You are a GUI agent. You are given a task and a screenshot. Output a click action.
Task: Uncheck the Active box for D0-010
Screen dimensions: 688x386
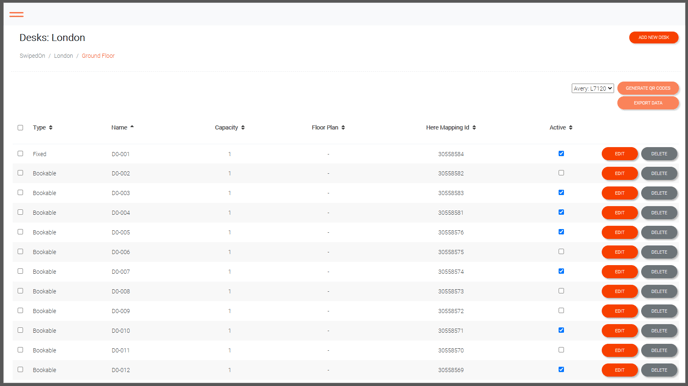pyautogui.click(x=561, y=330)
